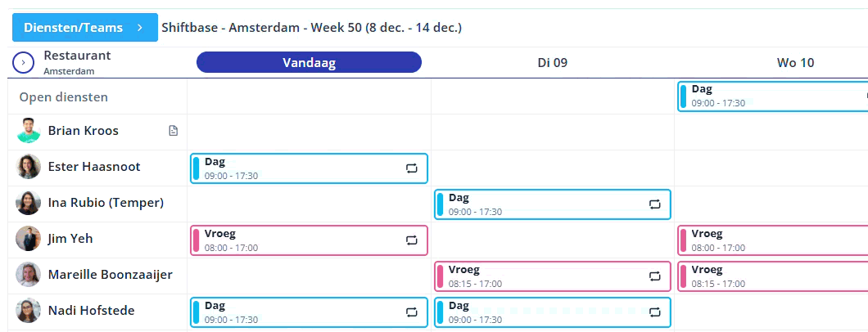Open Jim Yeh's Wednesday Vroeg shift
Viewport: 868px width, 332px height.
pyautogui.click(x=770, y=240)
